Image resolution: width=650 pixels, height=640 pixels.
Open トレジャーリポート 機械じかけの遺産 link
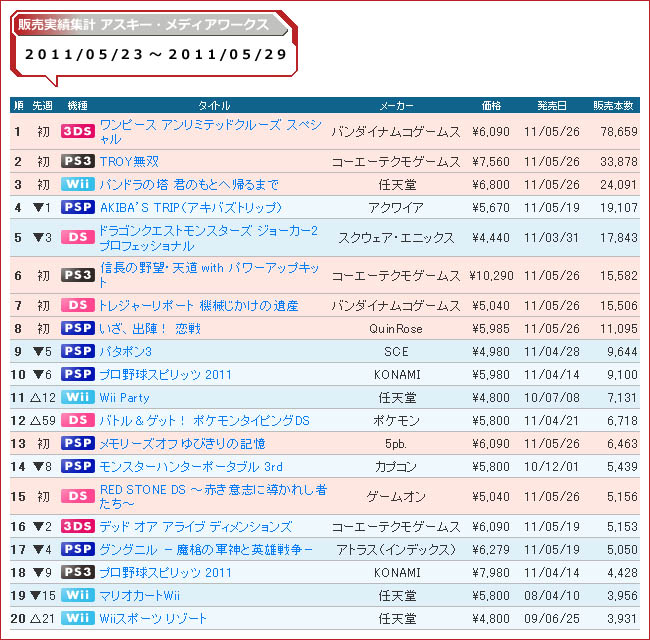[199, 305]
